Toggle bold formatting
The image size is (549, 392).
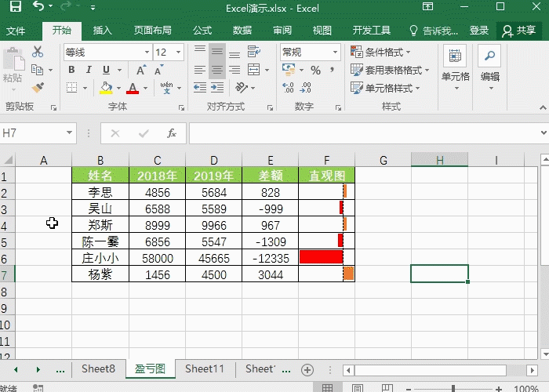point(71,70)
